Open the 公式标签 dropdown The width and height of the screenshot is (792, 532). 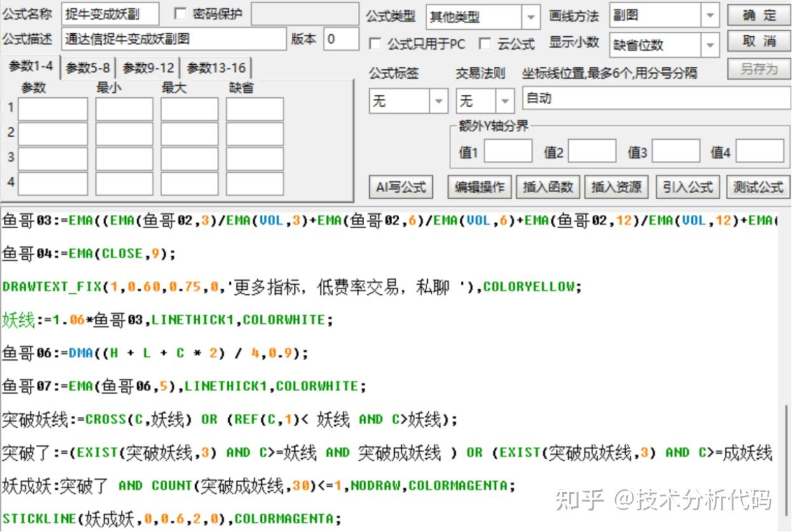(x=439, y=101)
